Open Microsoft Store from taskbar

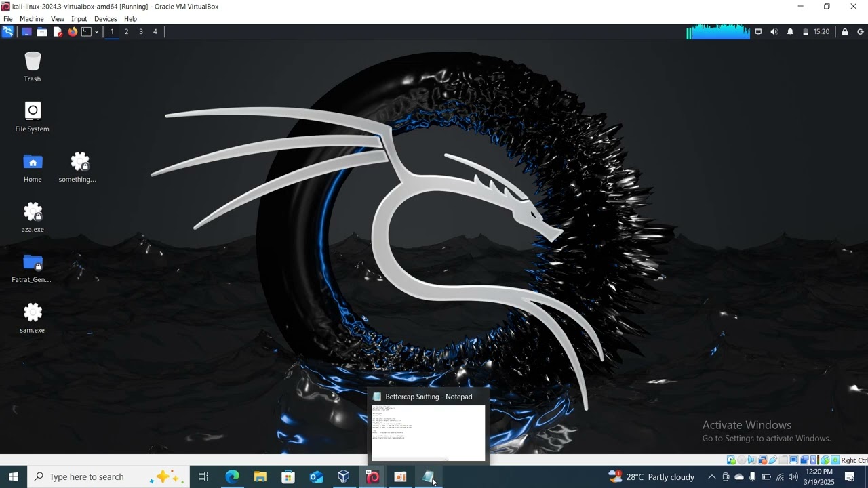click(288, 476)
